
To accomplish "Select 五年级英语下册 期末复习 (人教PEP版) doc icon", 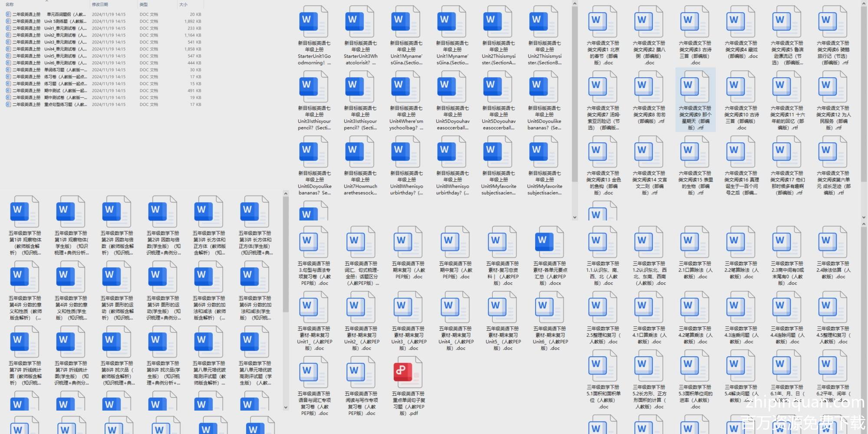I will tap(408, 241).
